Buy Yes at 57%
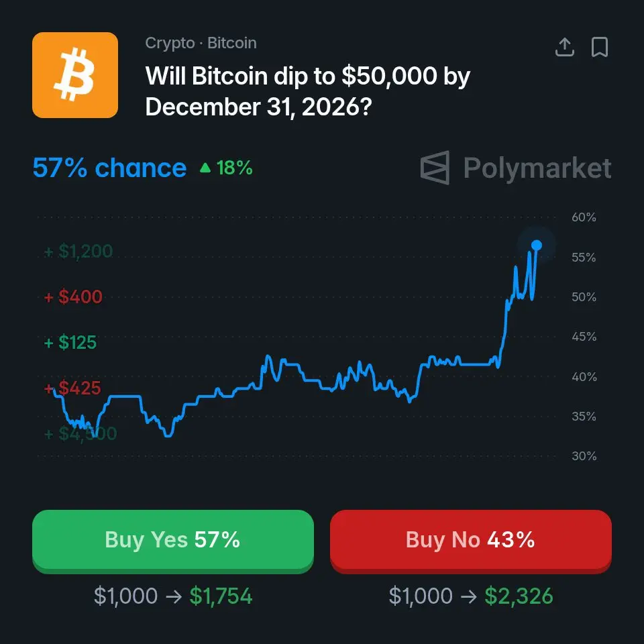The height and width of the screenshot is (644, 644). [173, 541]
